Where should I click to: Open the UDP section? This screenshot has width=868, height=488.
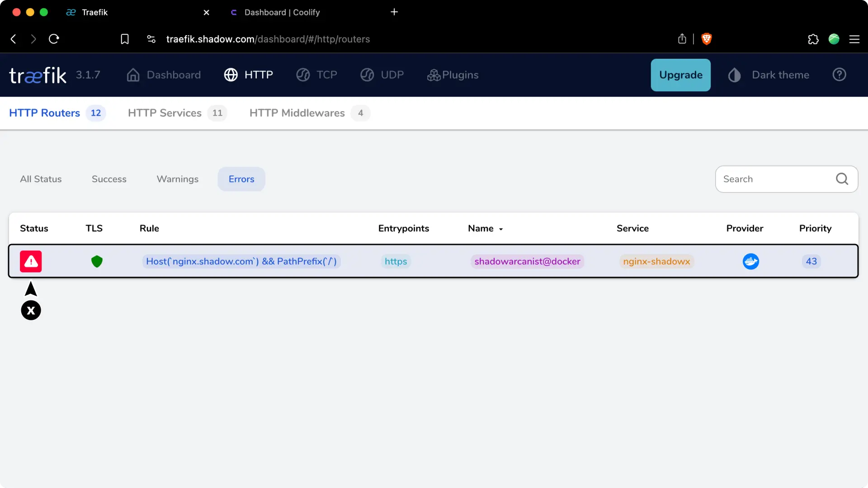click(x=382, y=75)
